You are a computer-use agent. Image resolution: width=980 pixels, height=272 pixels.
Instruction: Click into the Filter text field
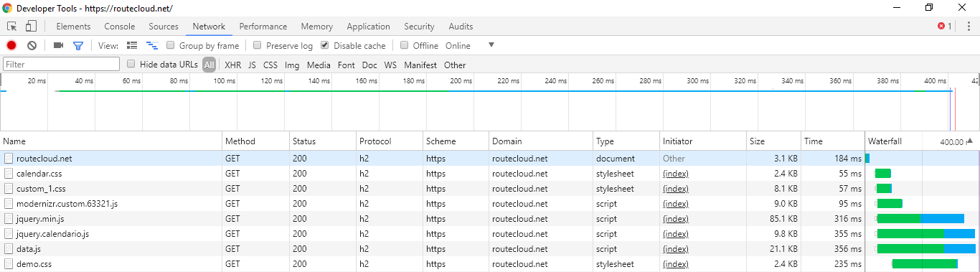pyautogui.click(x=61, y=65)
